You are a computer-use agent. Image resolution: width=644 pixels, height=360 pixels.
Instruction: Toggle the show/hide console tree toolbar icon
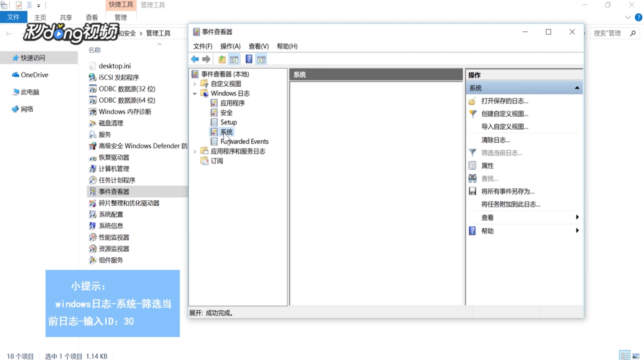(x=234, y=59)
